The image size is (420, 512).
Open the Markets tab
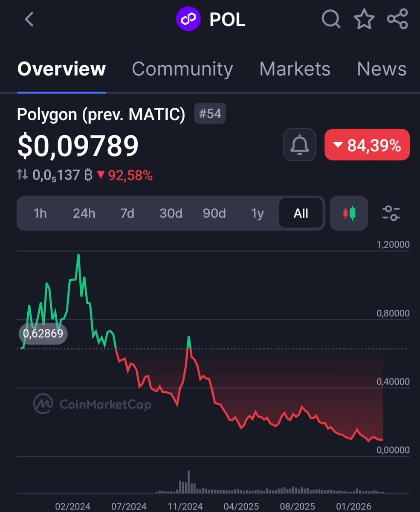[x=295, y=69]
